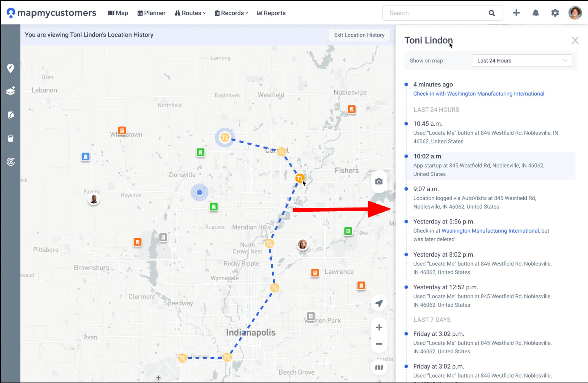Image resolution: width=588 pixels, height=383 pixels.
Task: Open the user profile avatar menu
Action: click(575, 13)
